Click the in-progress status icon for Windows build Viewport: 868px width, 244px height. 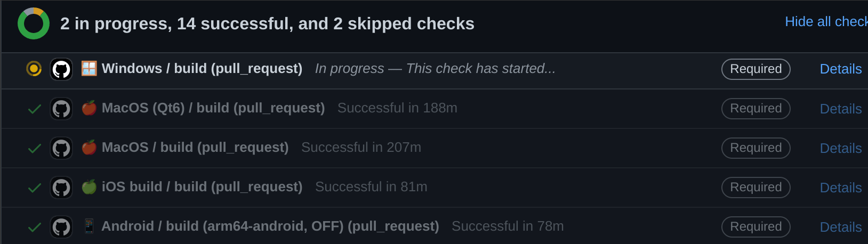34,69
